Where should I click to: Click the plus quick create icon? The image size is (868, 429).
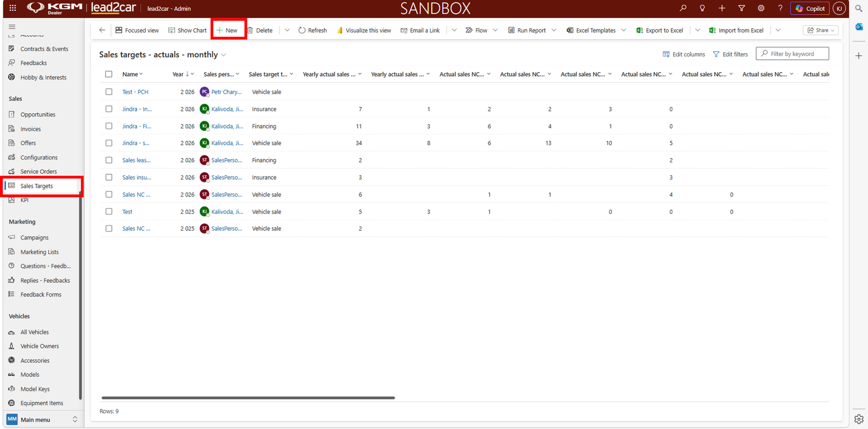click(x=722, y=8)
